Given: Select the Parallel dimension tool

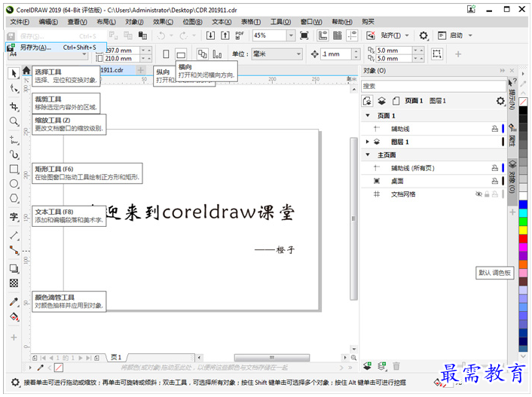Looking at the screenshot, I should coord(14,235).
